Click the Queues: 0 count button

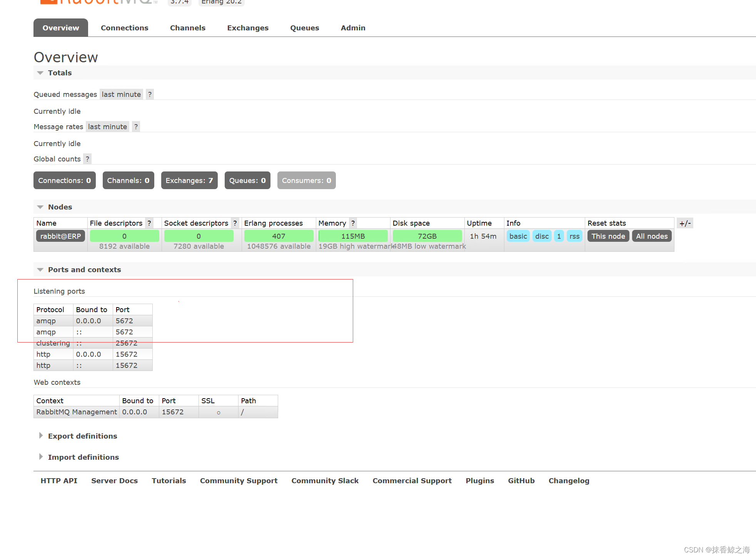pos(247,181)
